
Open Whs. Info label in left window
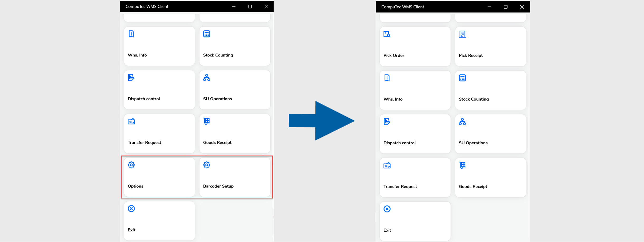(137, 55)
